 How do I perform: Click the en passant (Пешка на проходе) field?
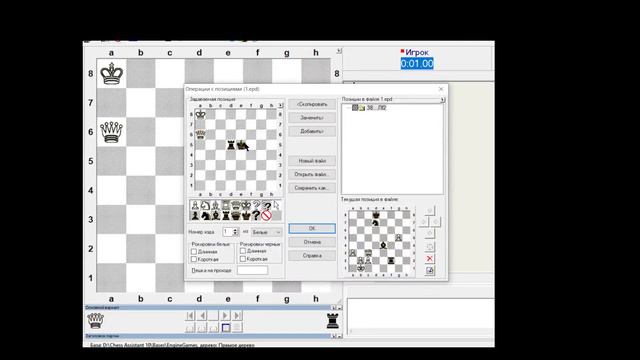252,270
